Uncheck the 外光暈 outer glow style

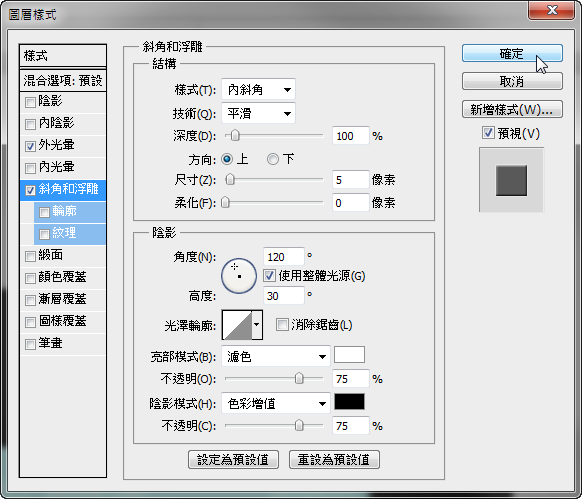(30, 146)
